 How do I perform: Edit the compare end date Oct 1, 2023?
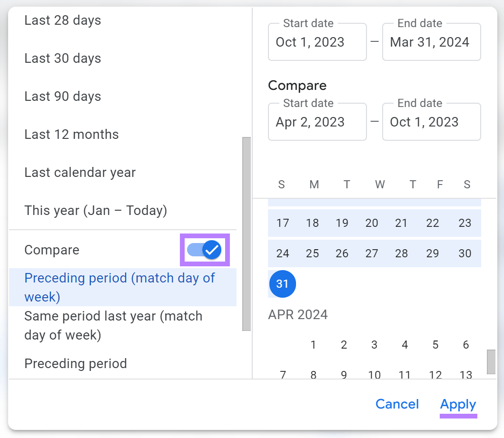tap(431, 122)
